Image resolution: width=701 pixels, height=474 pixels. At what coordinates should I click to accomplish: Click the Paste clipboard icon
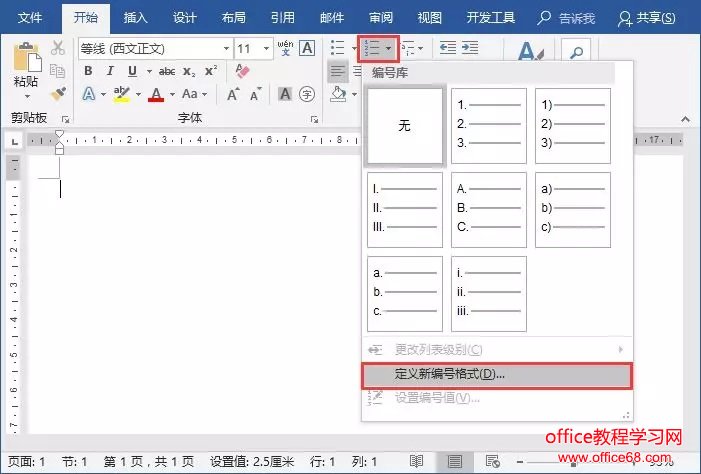(x=27, y=57)
